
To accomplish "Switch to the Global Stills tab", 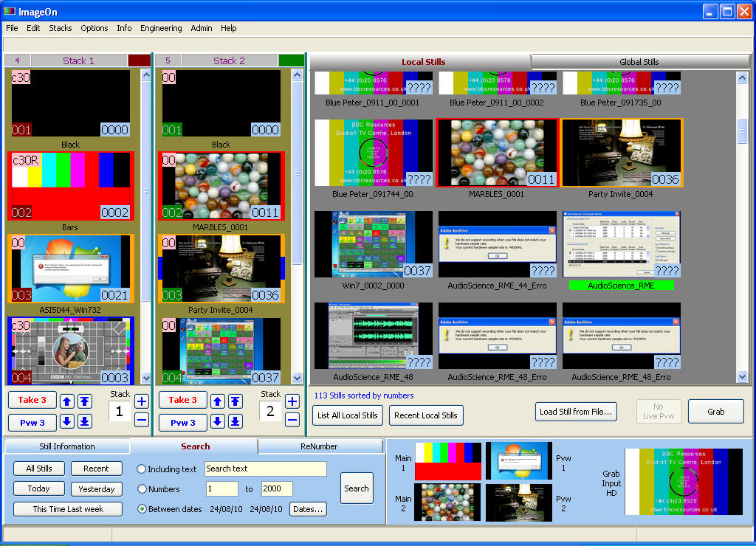I will pyautogui.click(x=639, y=62).
